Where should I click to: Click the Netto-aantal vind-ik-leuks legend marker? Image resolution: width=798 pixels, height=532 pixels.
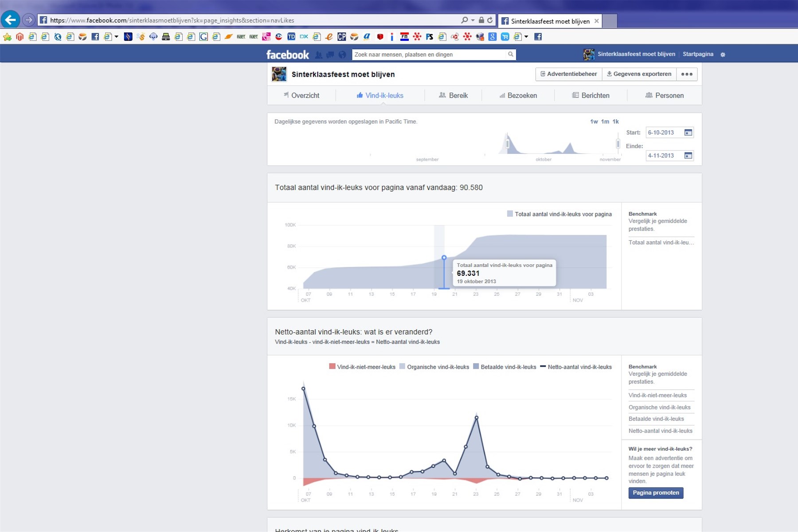coord(543,367)
